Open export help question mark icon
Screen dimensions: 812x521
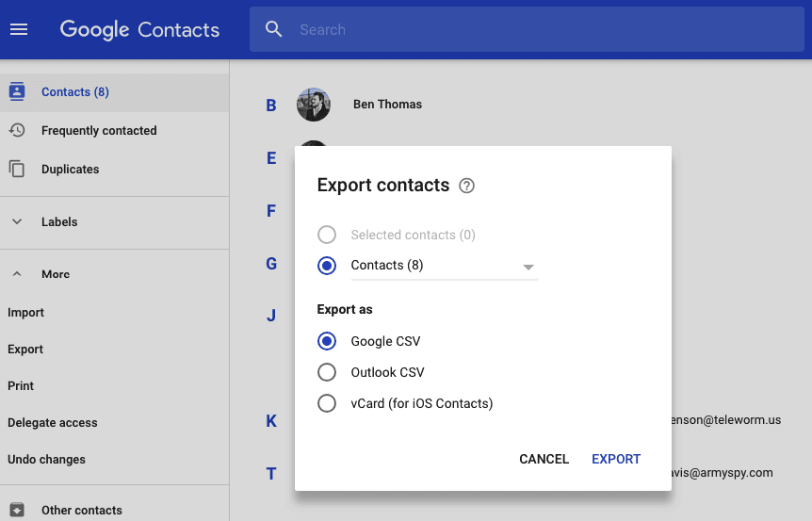pos(466,186)
